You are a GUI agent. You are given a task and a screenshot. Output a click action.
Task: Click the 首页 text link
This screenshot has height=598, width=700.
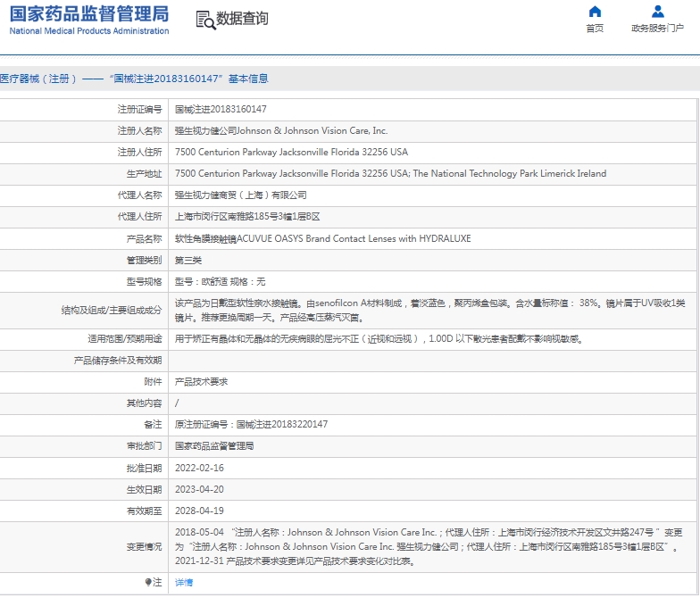point(595,29)
